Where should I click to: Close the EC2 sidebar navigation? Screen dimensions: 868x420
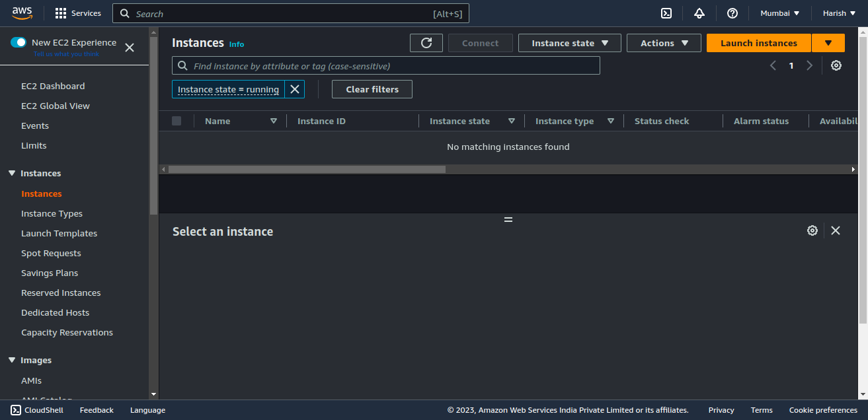130,48
